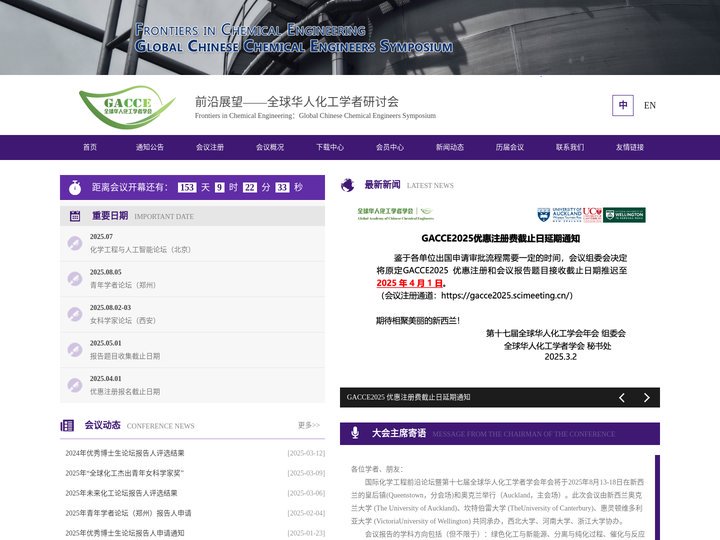Click the days value 153 in countdown
Viewport: 720px width, 540px height.
187,187
